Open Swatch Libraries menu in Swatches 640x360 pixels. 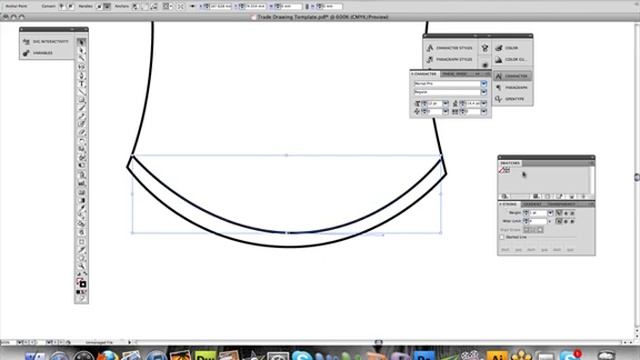(504, 196)
